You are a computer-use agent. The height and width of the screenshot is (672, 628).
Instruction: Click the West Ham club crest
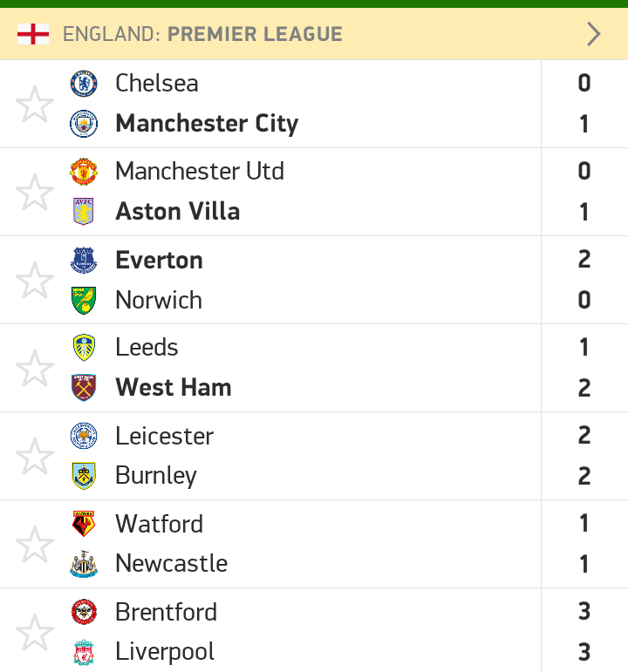pyautogui.click(x=84, y=388)
